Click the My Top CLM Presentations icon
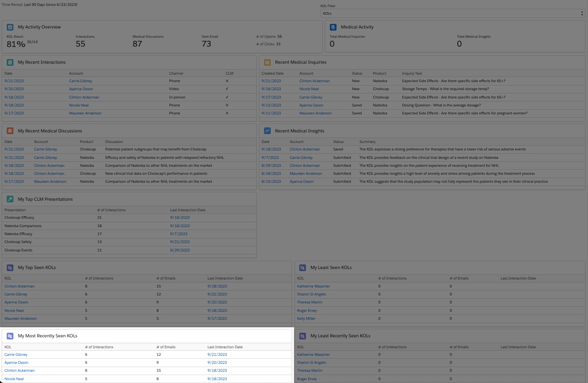The image size is (588, 383). tap(10, 199)
